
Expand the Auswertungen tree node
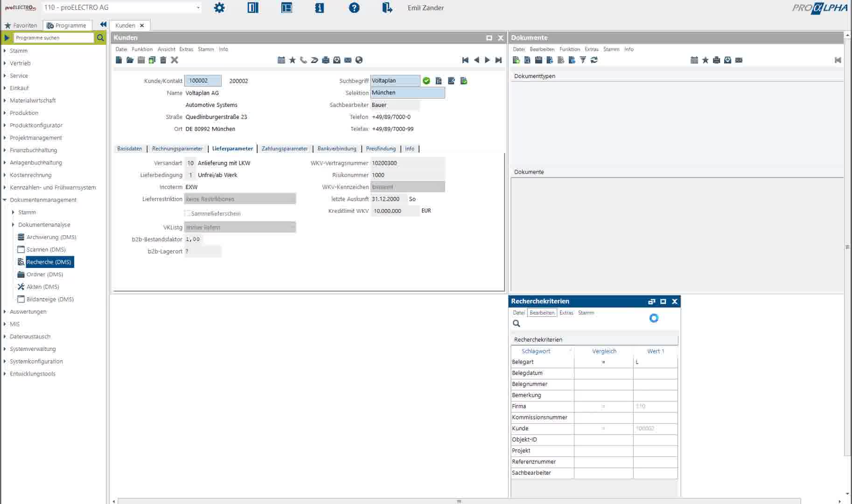click(5, 312)
